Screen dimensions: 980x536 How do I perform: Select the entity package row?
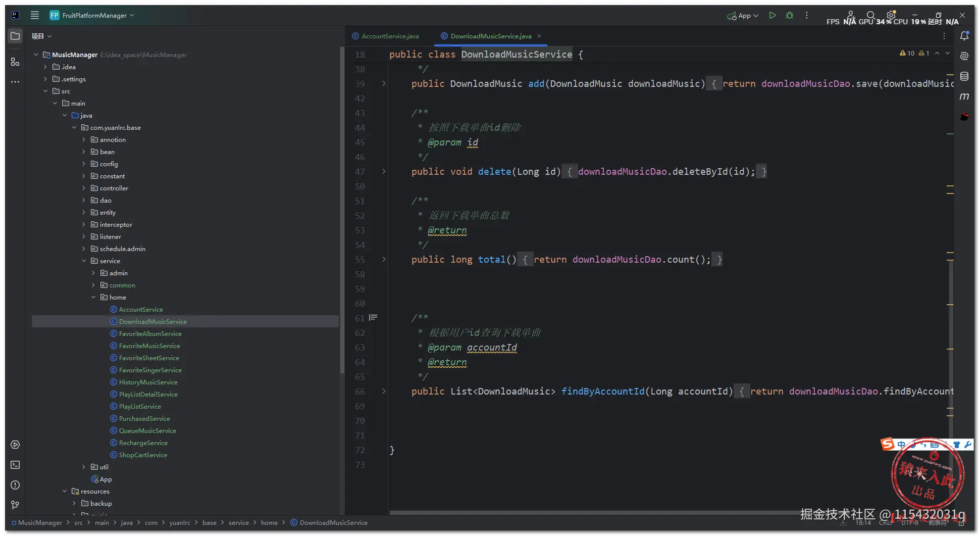click(185, 212)
